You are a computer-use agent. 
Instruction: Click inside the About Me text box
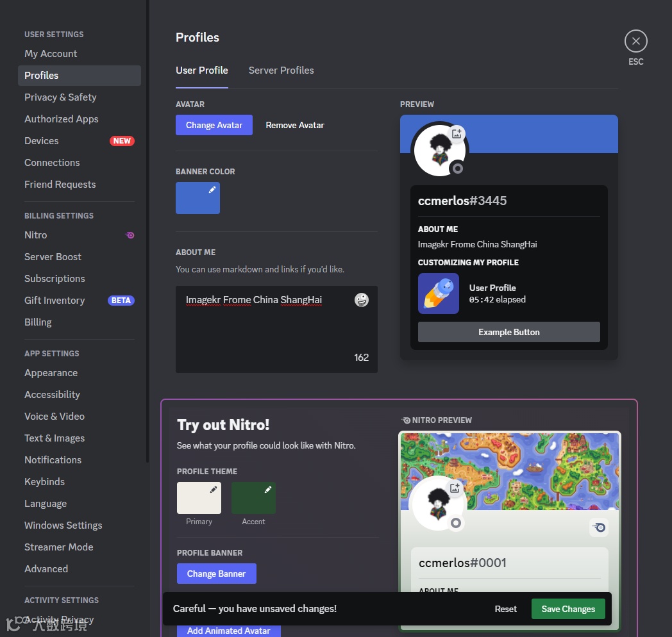click(x=276, y=329)
